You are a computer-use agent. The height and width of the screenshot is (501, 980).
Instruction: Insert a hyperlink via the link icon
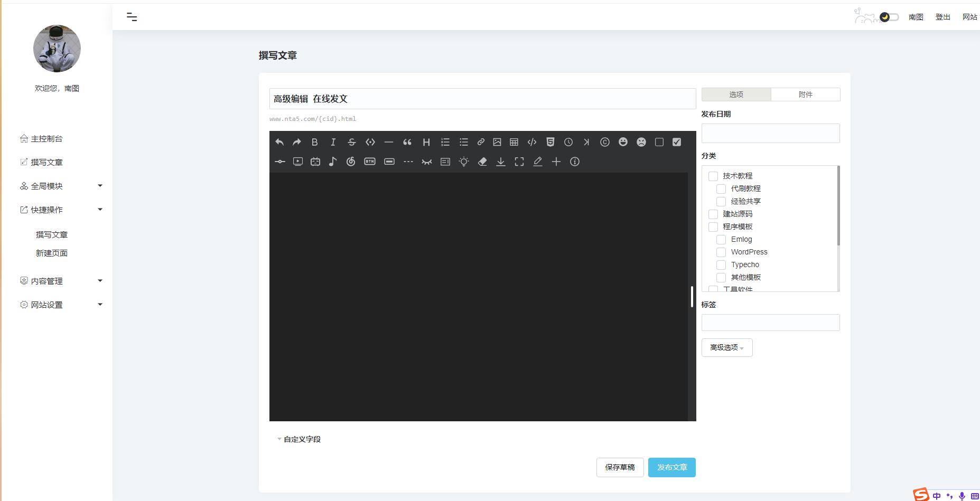[481, 142]
